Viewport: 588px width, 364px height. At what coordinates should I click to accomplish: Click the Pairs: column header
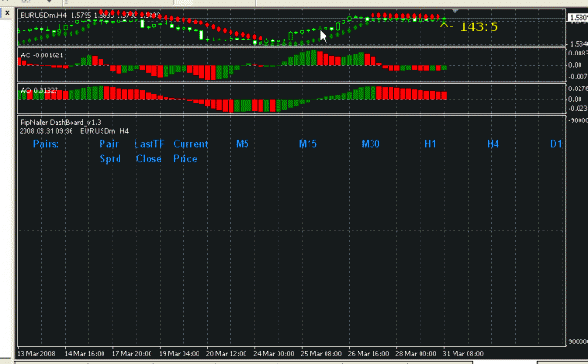pos(46,144)
